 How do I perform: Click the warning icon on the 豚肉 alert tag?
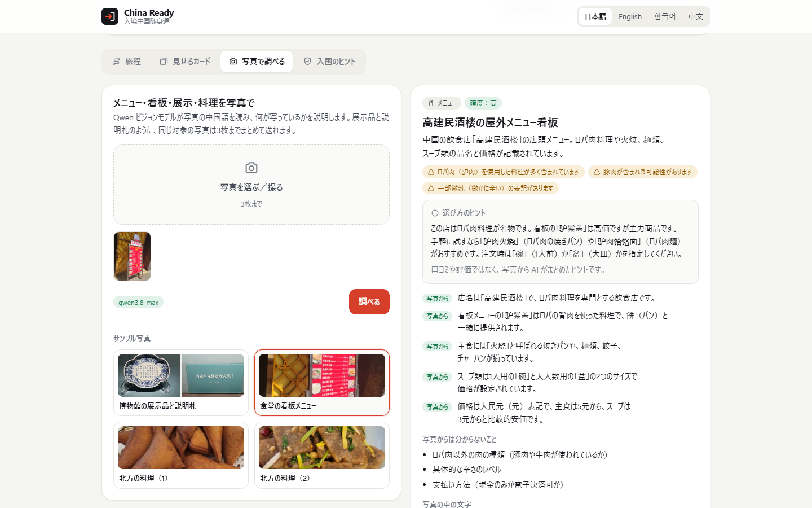597,172
